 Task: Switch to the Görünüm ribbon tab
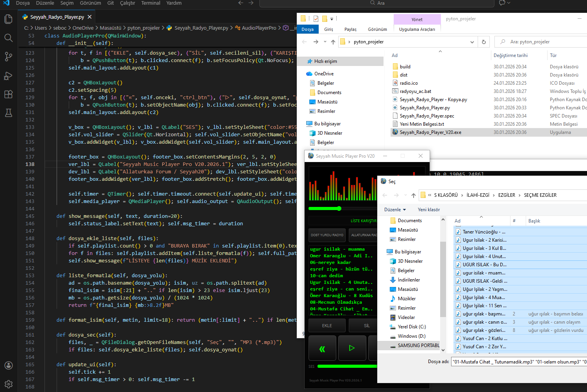tap(377, 29)
